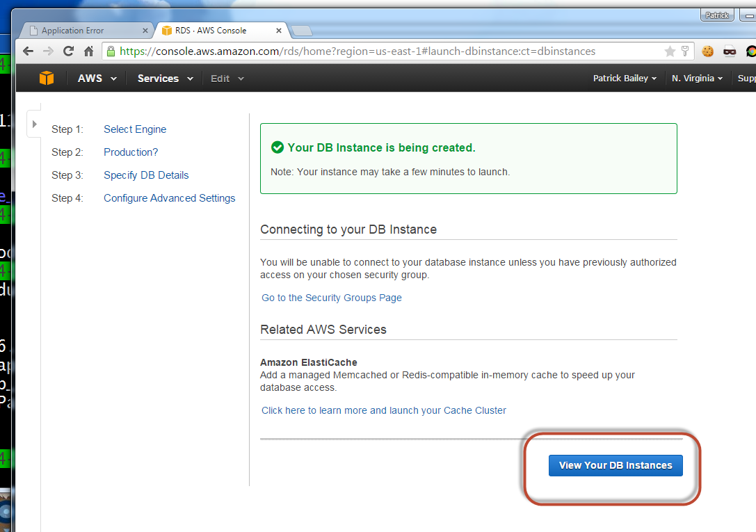Open the sunglasses extension icon
Image resolution: width=756 pixels, height=532 pixels.
tap(730, 51)
